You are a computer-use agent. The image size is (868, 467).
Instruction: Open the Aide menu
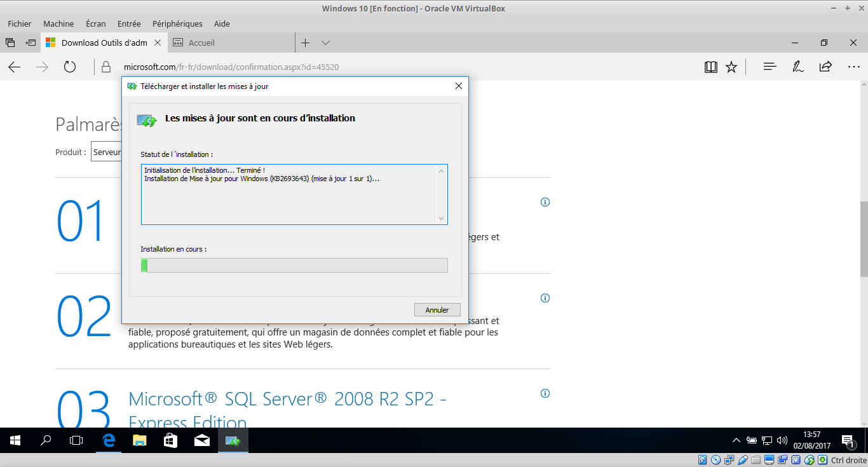[222, 24]
